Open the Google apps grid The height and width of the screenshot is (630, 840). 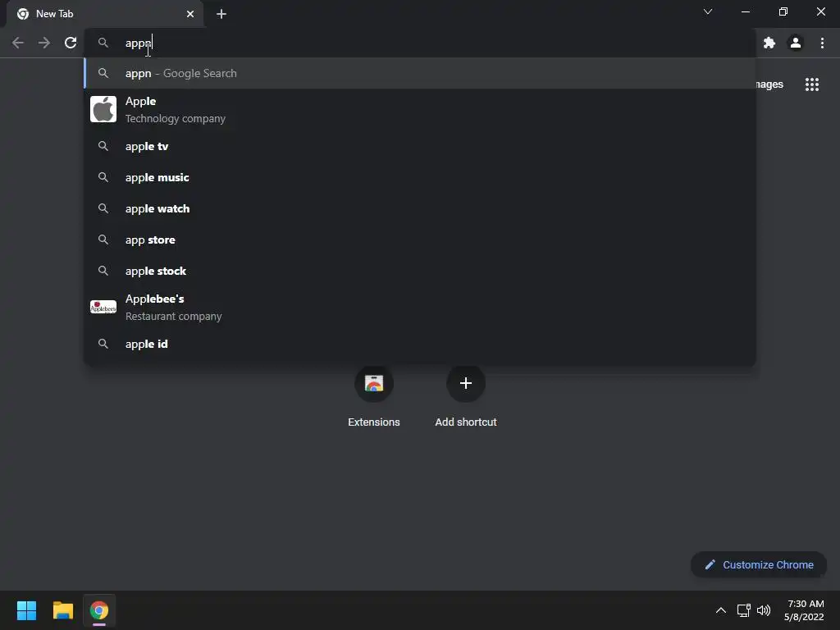point(811,84)
